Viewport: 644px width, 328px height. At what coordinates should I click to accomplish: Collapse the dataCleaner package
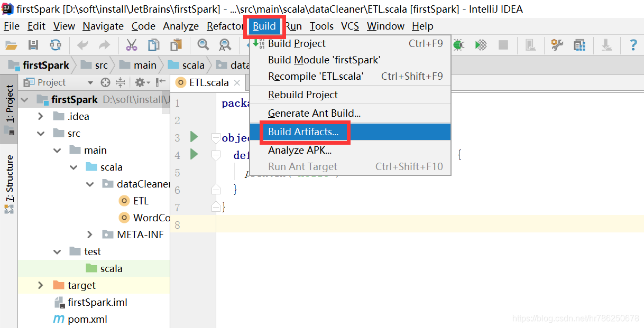pyautogui.click(x=90, y=184)
